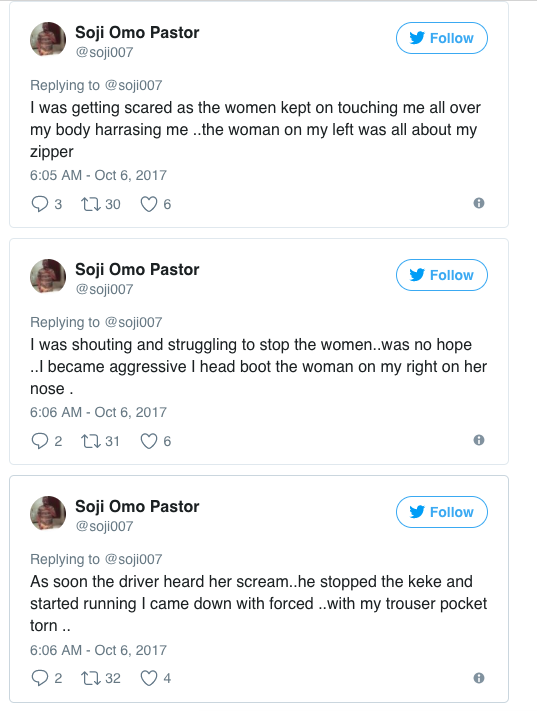Like the tweet about the woman's nose
Screen dimensions: 537x711
coord(149,441)
